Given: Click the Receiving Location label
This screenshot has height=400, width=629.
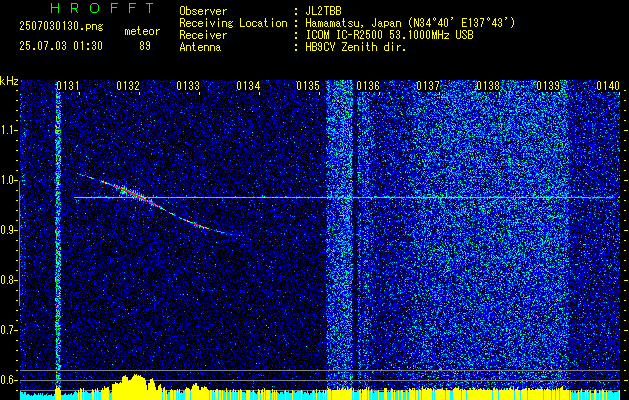Looking at the screenshot, I should (x=233, y=23).
